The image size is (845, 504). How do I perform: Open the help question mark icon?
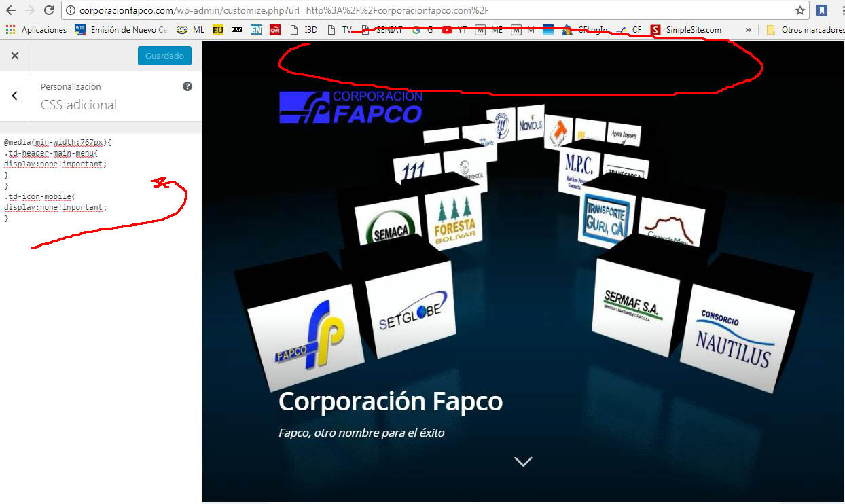187,86
